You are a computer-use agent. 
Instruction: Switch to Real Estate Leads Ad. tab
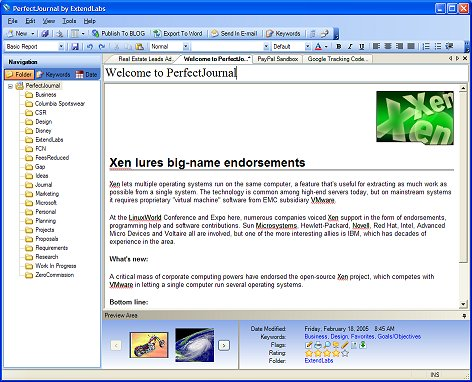pyautogui.click(x=144, y=59)
